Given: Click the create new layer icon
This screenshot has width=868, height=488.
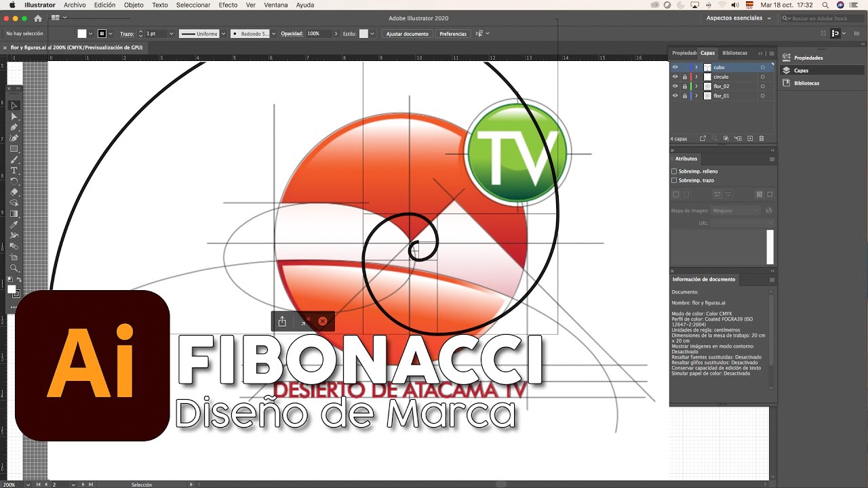Looking at the screenshot, I should [750, 138].
